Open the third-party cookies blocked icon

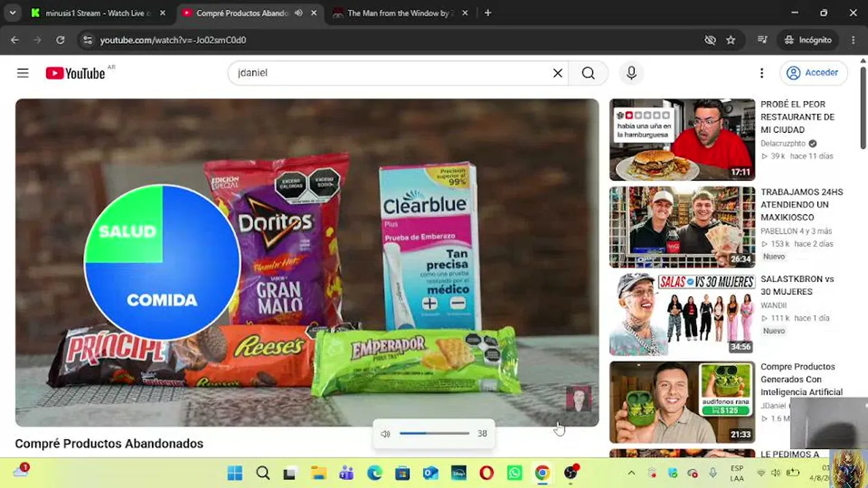[710, 40]
